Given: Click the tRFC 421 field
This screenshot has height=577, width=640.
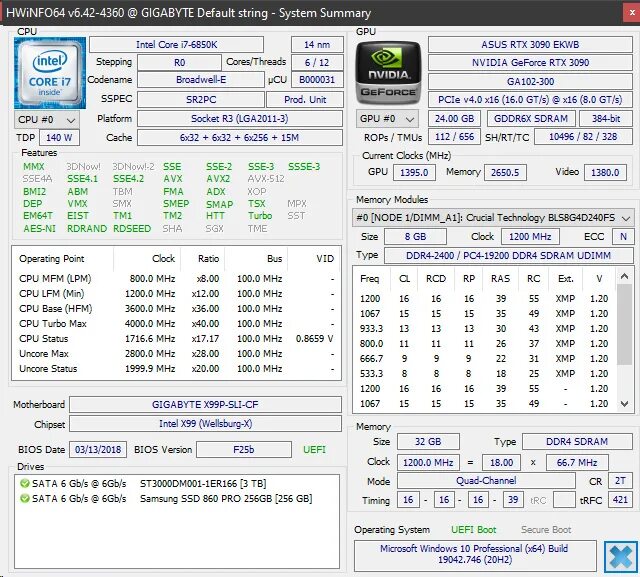Looking at the screenshot, I should 620,500.
